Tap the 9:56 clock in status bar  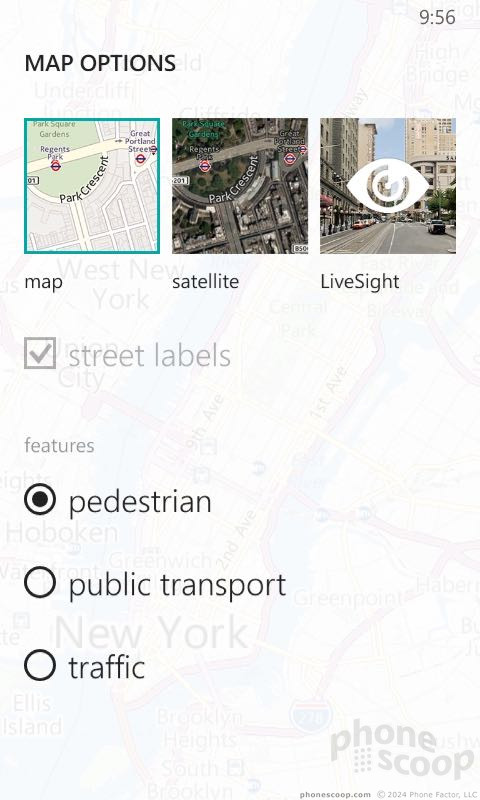pyautogui.click(x=437, y=17)
